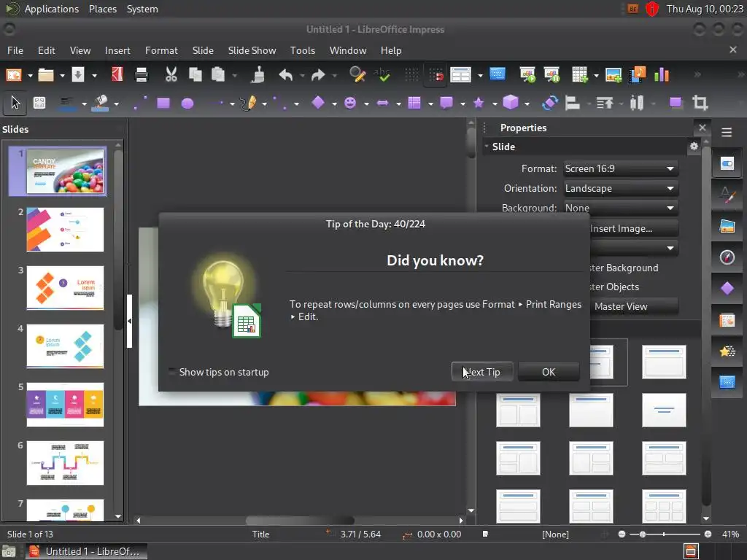Open the File menu

(15, 50)
